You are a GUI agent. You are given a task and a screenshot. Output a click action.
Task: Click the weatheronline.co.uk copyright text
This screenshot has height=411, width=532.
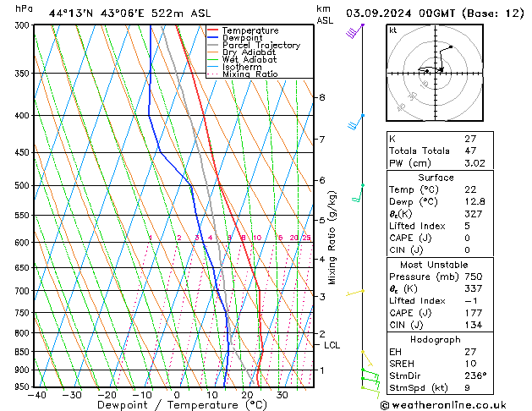pyautogui.click(x=443, y=405)
